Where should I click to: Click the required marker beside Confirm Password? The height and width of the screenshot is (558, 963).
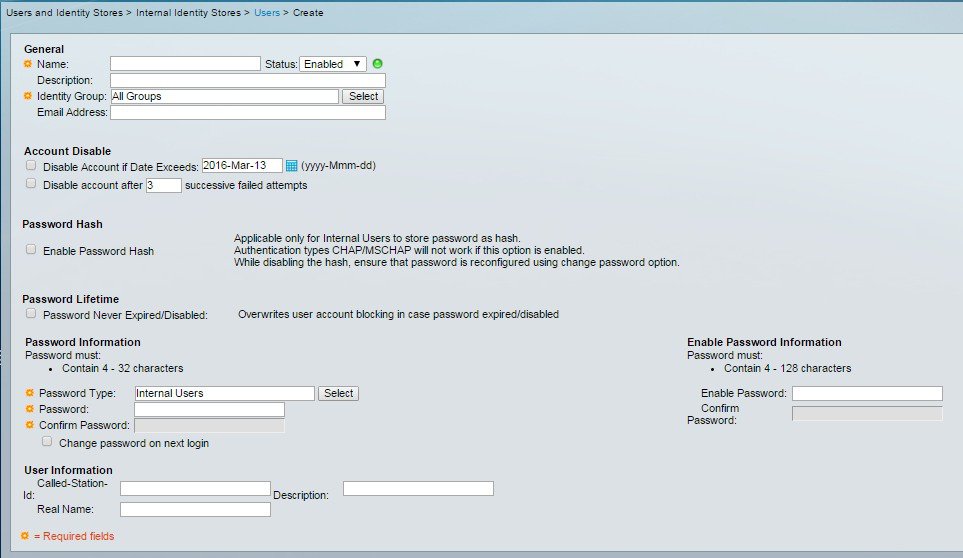[x=29, y=425]
